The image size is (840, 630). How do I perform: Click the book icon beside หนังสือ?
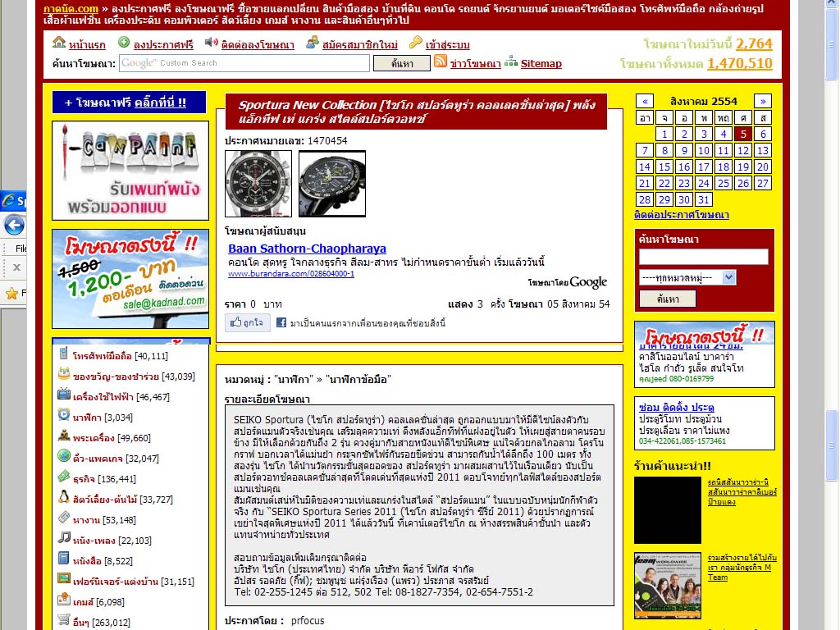coord(64,558)
